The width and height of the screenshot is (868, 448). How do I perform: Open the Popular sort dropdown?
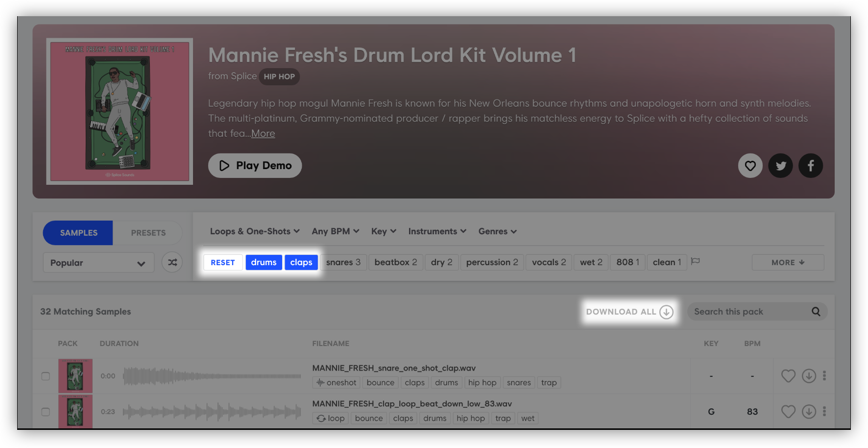point(98,263)
